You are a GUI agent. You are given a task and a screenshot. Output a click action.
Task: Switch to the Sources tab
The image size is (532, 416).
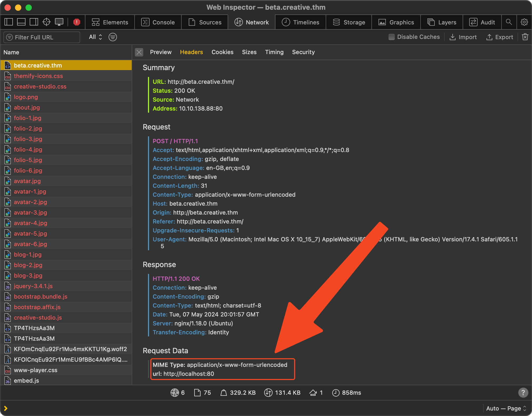click(x=205, y=22)
